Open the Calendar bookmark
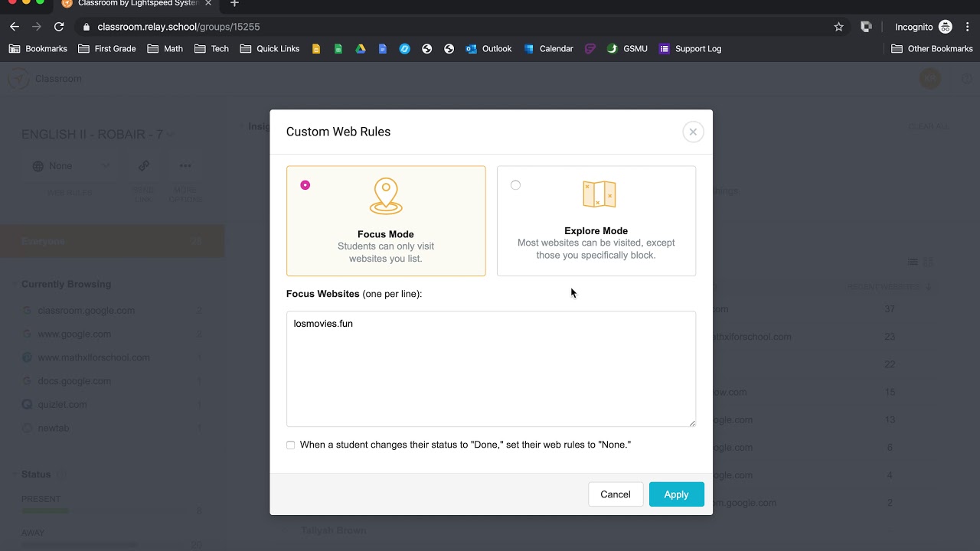Image resolution: width=980 pixels, height=551 pixels. pos(548,49)
